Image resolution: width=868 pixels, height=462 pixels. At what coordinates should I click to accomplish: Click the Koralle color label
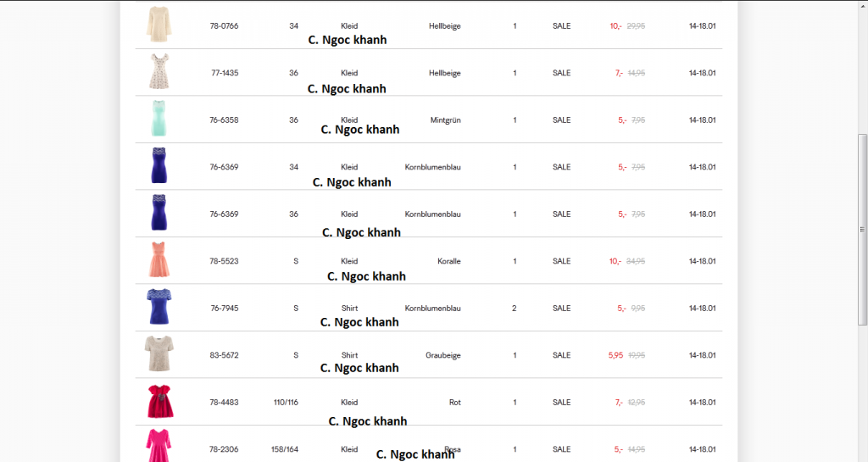449,261
